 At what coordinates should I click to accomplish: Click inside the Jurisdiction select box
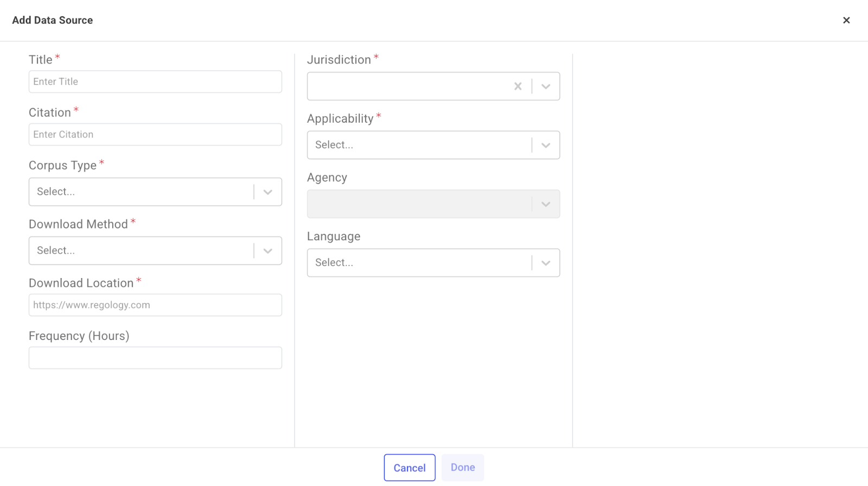(x=407, y=86)
